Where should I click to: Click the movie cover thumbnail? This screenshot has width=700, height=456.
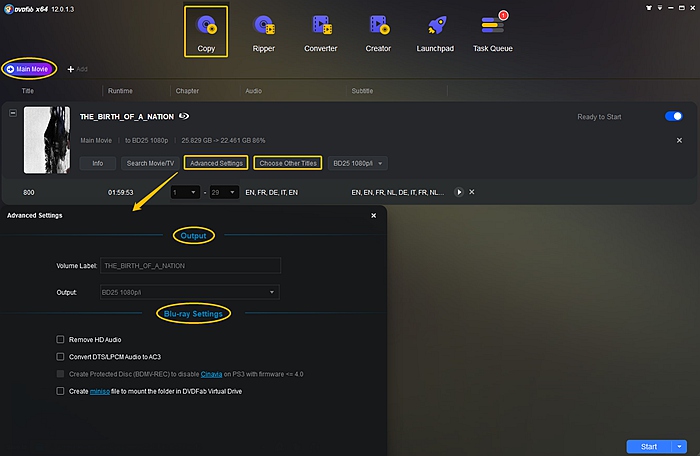(47, 140)
